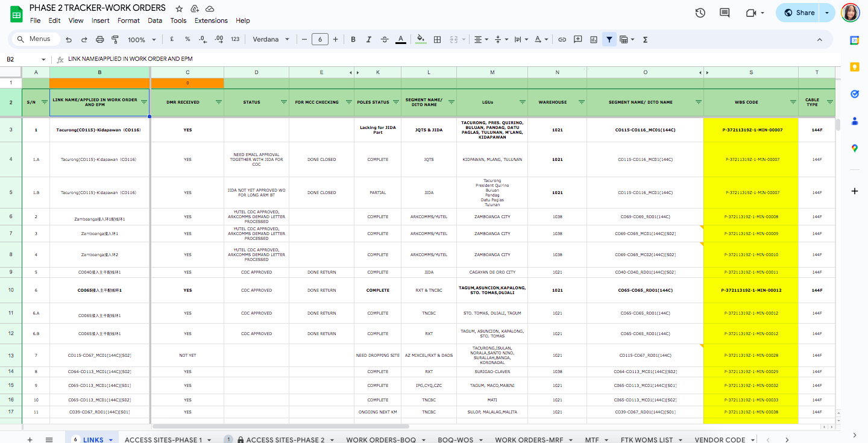
Task: Open the LGUs column filter button
Action: (522, 102)
